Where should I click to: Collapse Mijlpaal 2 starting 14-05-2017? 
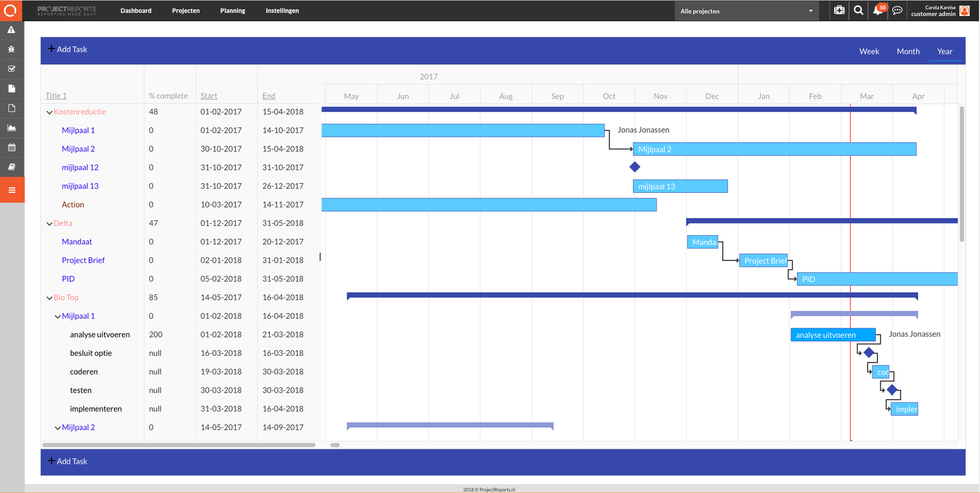58,428
